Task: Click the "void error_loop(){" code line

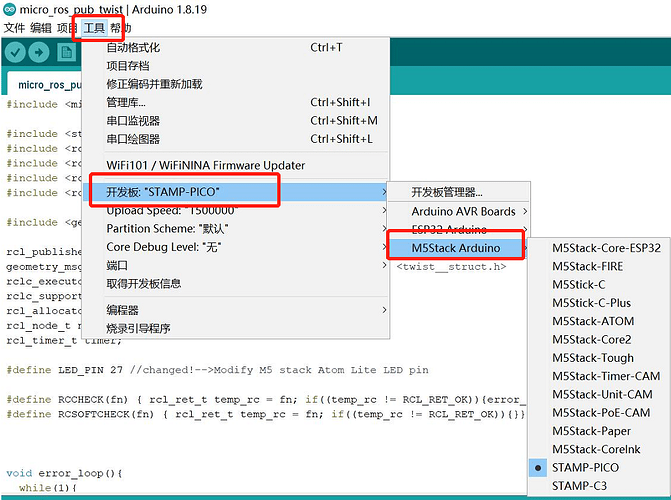Action: [x=64, y=473]
